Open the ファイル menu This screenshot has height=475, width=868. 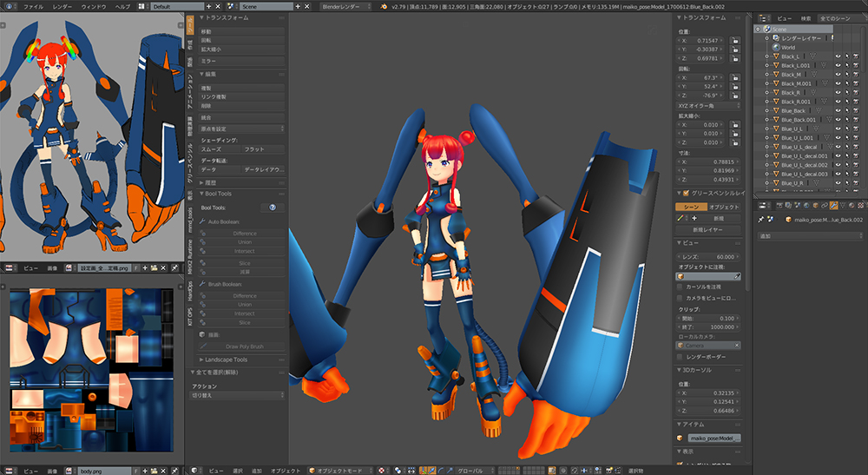click(x=33, y=7)
